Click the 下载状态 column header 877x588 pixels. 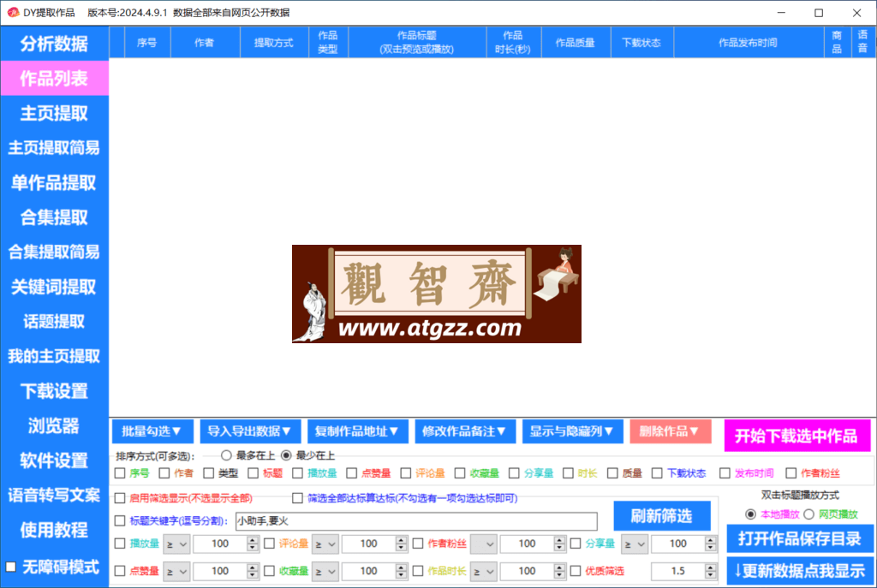pyautogui.click(x=642, y=43)
